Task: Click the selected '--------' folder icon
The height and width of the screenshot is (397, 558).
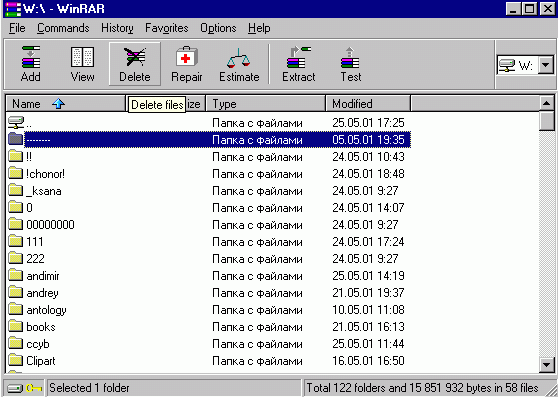Action: 15,139
